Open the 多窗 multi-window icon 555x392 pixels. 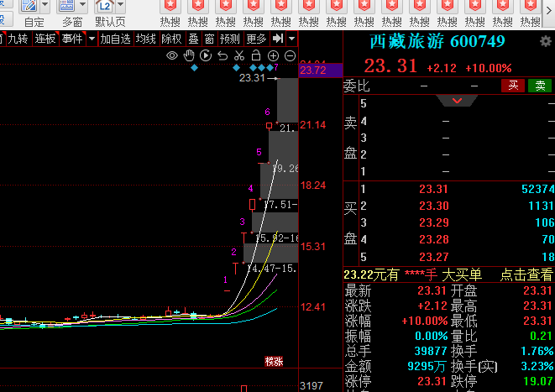(67, 6)
